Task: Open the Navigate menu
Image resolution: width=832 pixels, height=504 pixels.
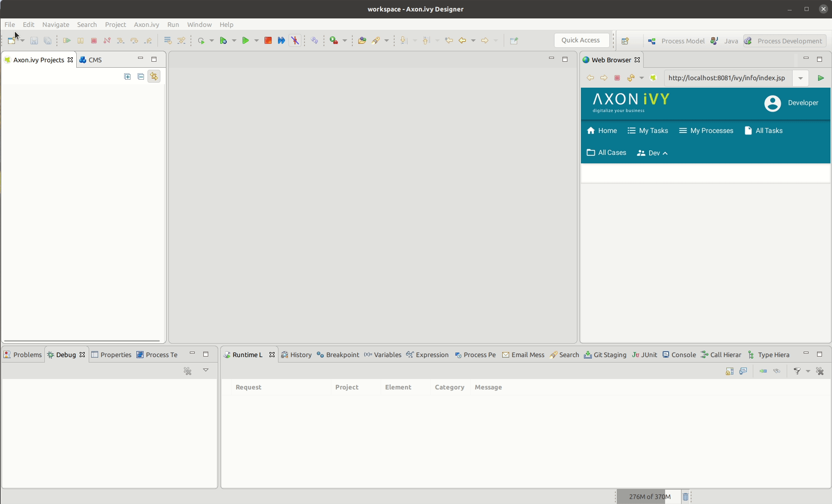Action: [x=55, y=24]
